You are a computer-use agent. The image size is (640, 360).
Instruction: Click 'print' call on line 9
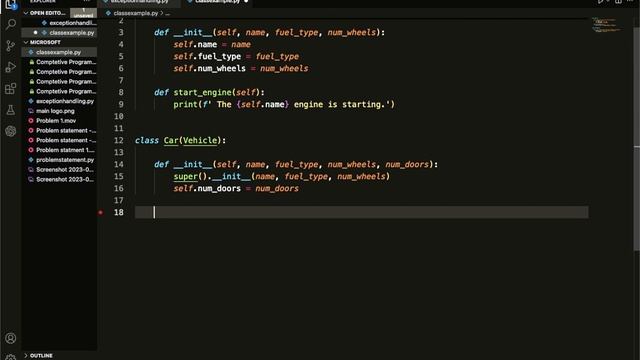[x=185, y=104]
